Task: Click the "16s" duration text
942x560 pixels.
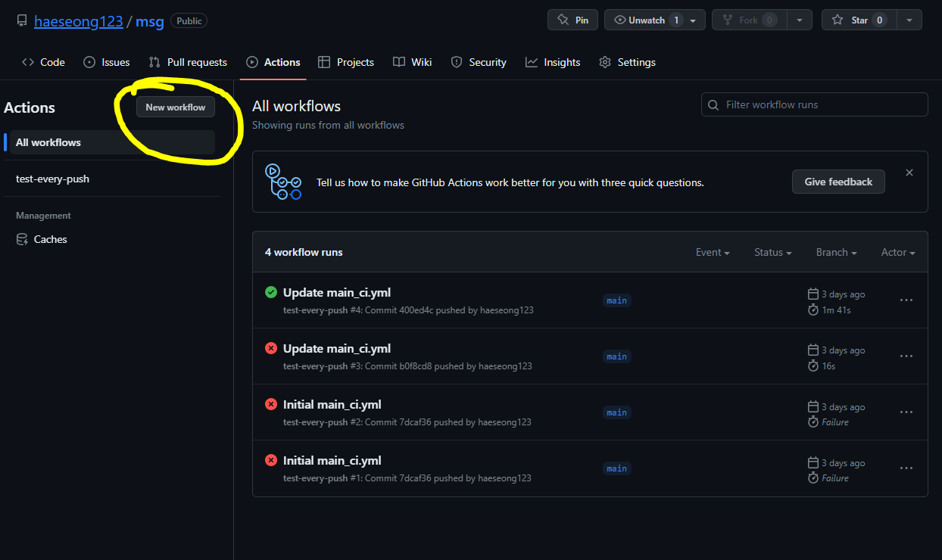Action: tap(828, 366)
